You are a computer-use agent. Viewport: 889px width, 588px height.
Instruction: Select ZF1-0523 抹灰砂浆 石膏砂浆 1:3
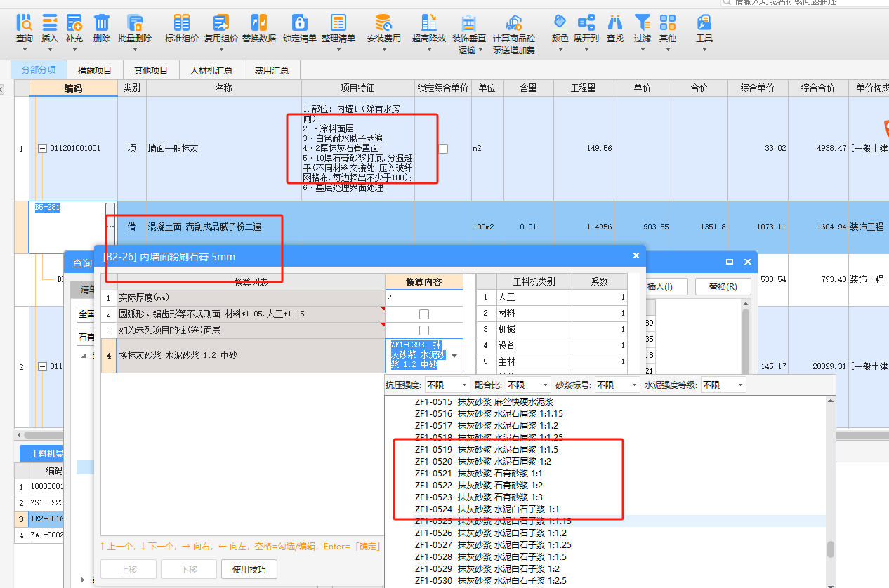479,497
